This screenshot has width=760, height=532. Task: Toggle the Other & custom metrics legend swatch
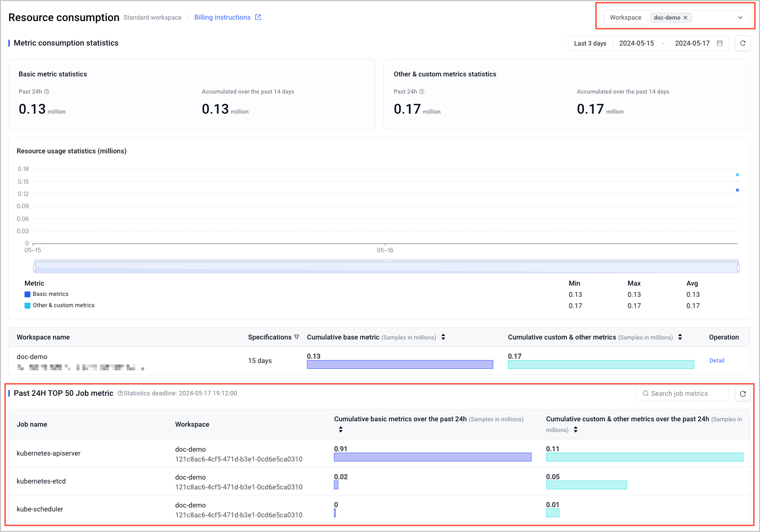pos(27,306)
